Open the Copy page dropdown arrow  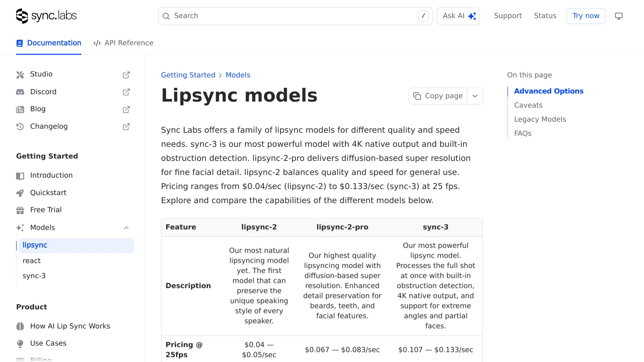coord(475,96)
